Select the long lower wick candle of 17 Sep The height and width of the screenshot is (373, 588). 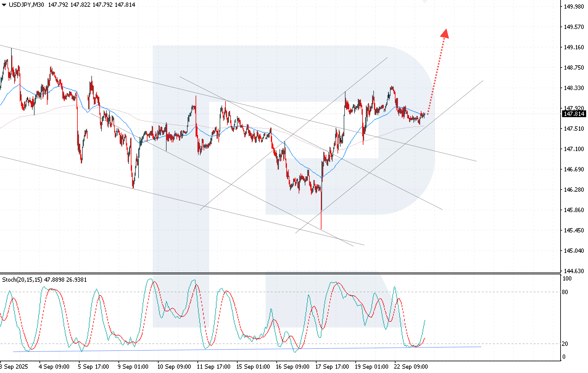pyautogui.click(x=321, y=216)
